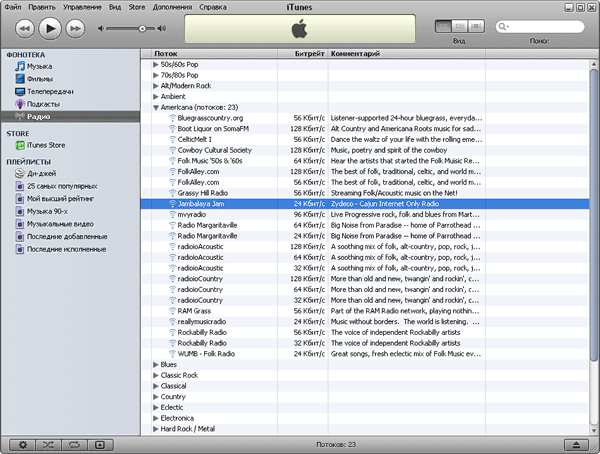Select the Jambalaya Jam stream
The image size is (600, 454).
pos(365,204)
